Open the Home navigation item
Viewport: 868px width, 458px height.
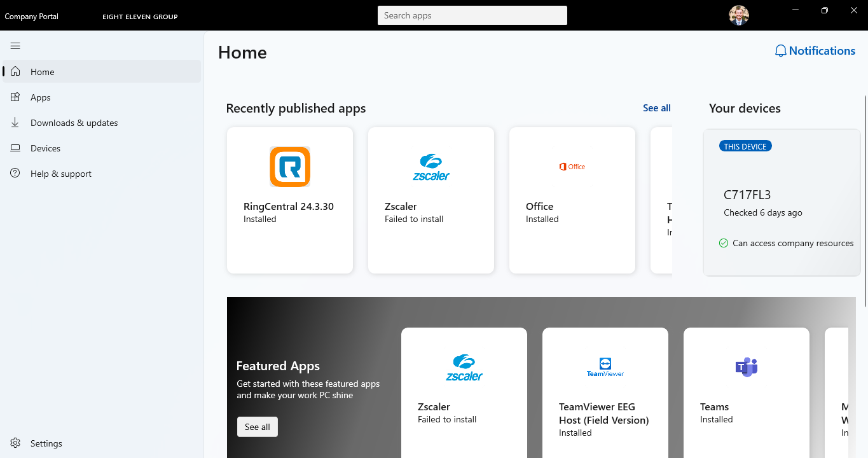point(102,71)
